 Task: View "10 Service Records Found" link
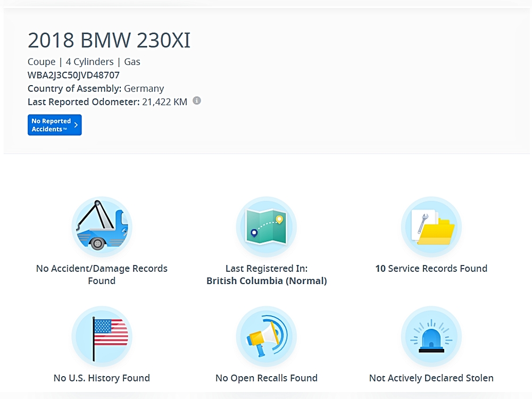[431, 269]
